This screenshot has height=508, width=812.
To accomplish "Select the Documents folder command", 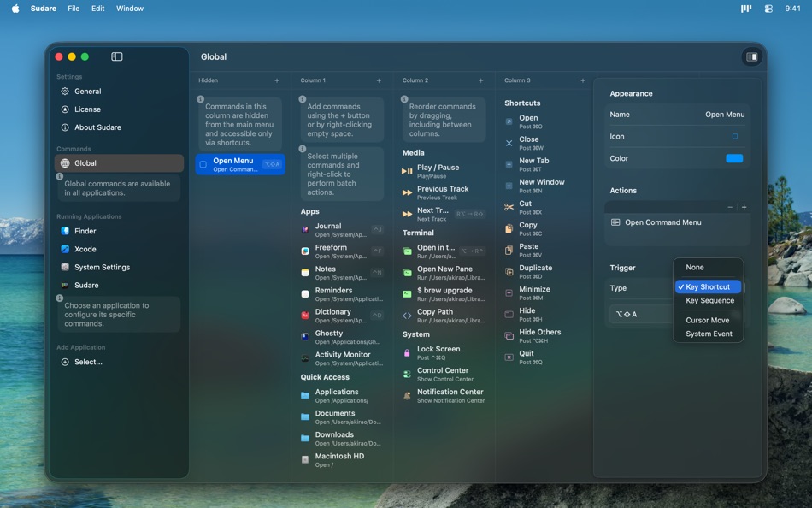I will pyautogui.click(x=342, y=417).
